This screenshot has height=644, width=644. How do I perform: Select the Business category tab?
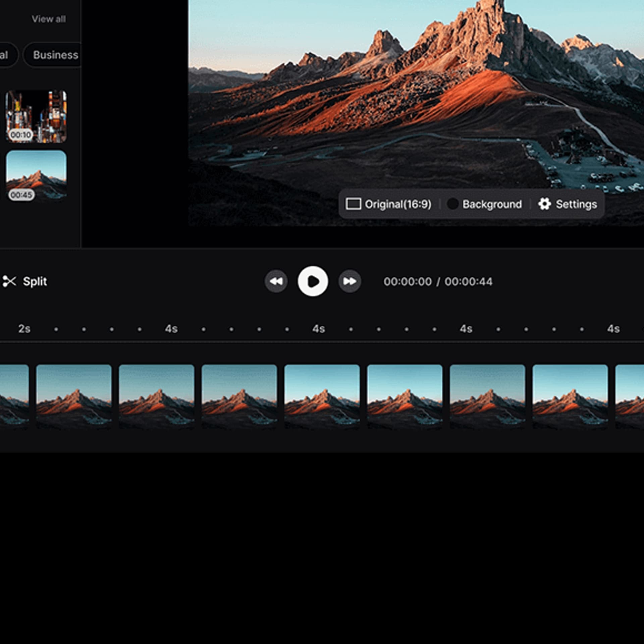click(53, 55)
